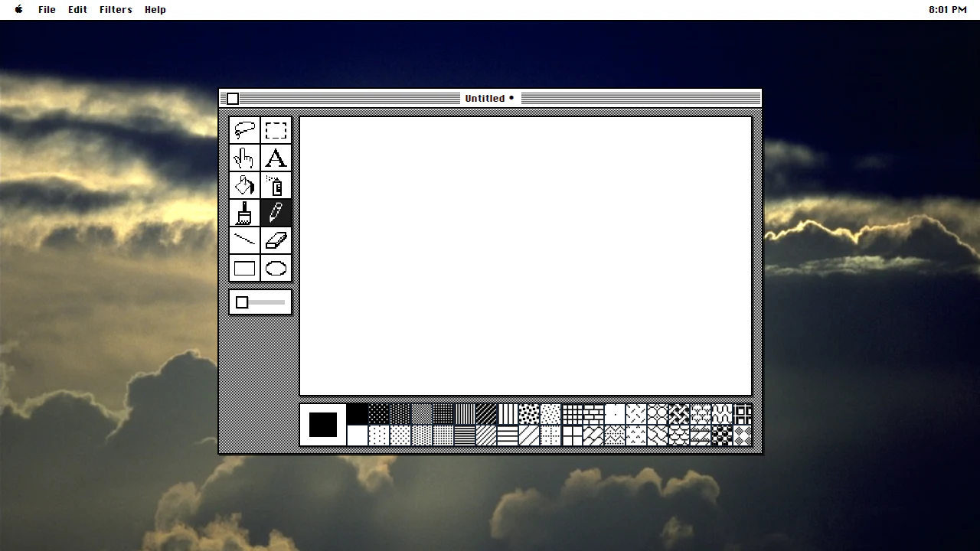Image resolution: width=980 pixels, height=551 pixels.
Task: Choose the solid black pattern swatch
Action: [x=358, y=415]
